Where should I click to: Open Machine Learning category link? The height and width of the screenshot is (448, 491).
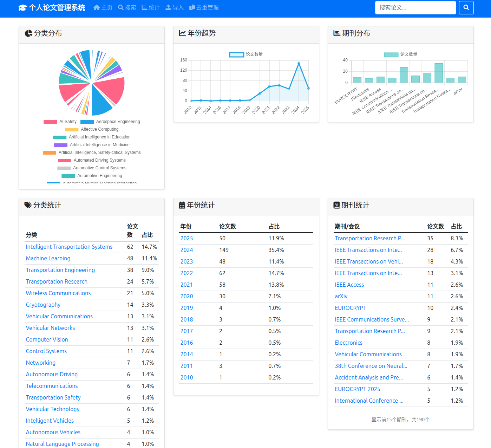pos(48,259)
